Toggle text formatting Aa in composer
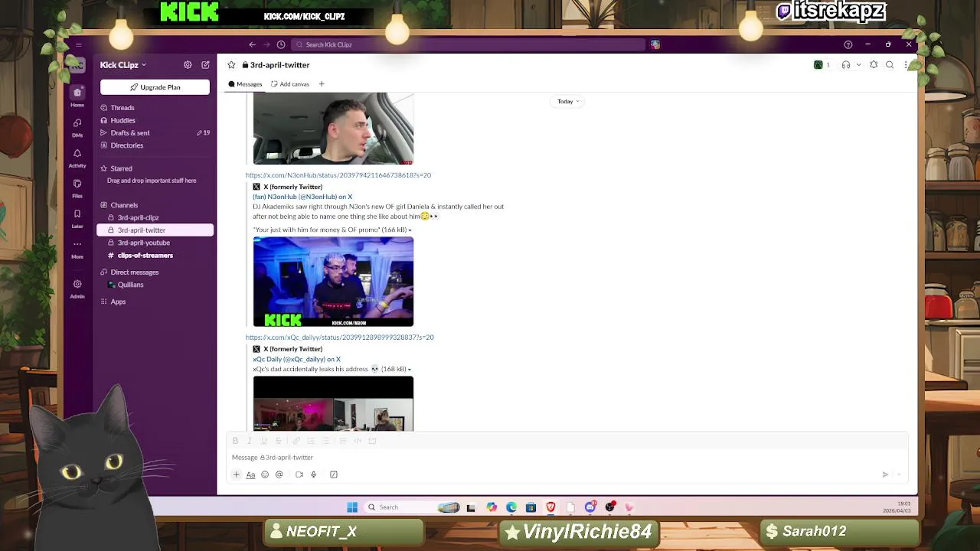Screen dimensions: 980x551 [x=250, y=474]
